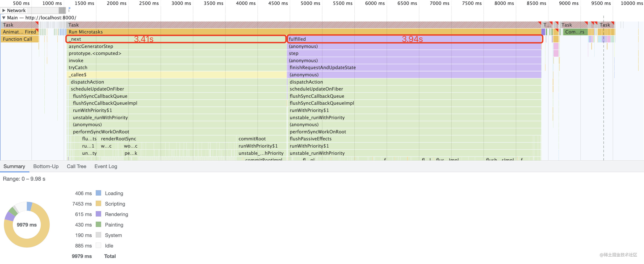The width and height of the screenshot is (644, 264).
Task: Click the blue Loading color swatch
Action: tap(99, 193)
